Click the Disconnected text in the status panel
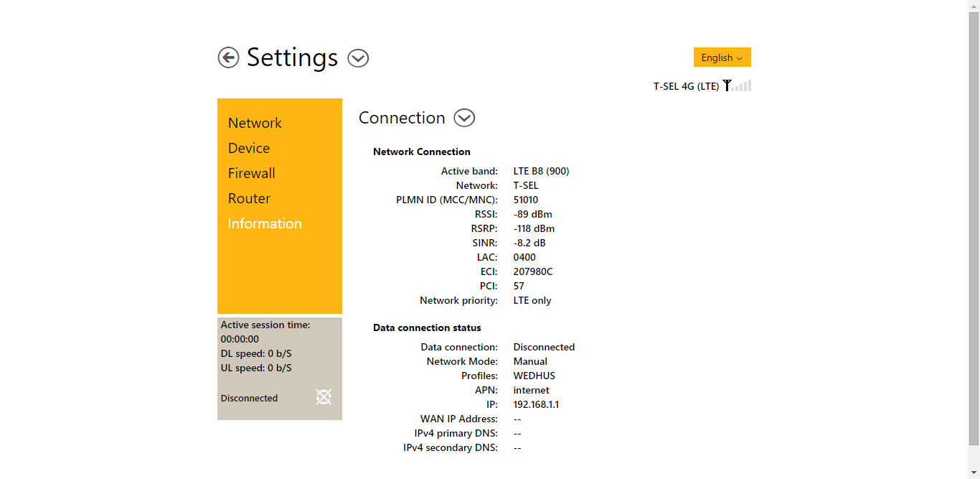 (x=249, y=398)
